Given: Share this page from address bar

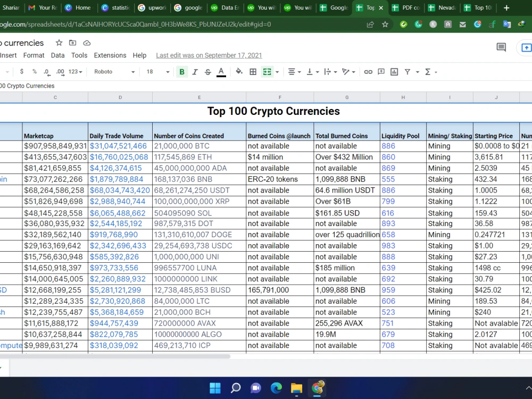Looking at the screenshot, I should [x=370, y=24].
